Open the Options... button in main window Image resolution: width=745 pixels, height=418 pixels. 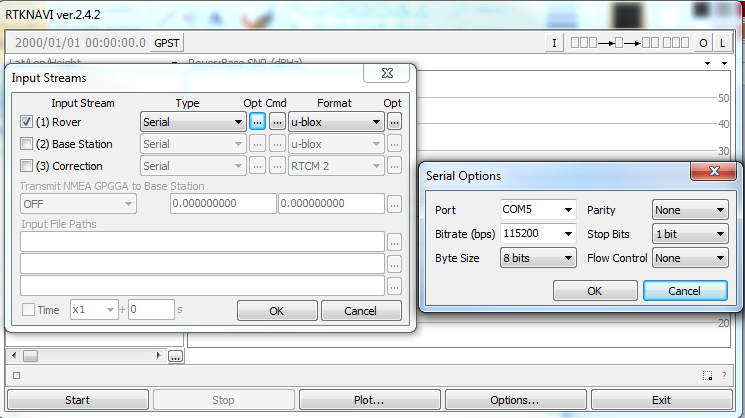[515, 400]
